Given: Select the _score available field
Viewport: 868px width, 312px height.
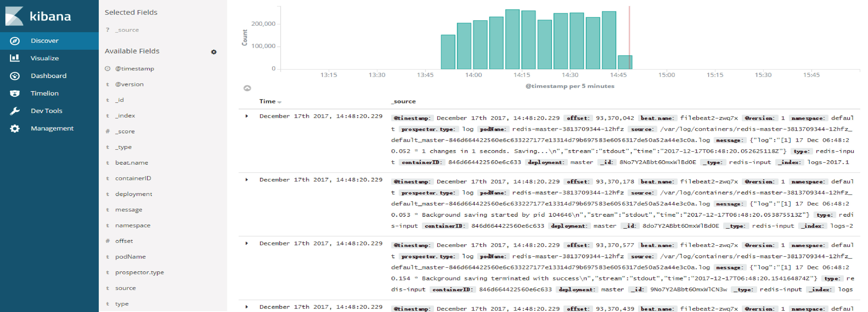Looking at the screenshot, I should tap(125, 131).
